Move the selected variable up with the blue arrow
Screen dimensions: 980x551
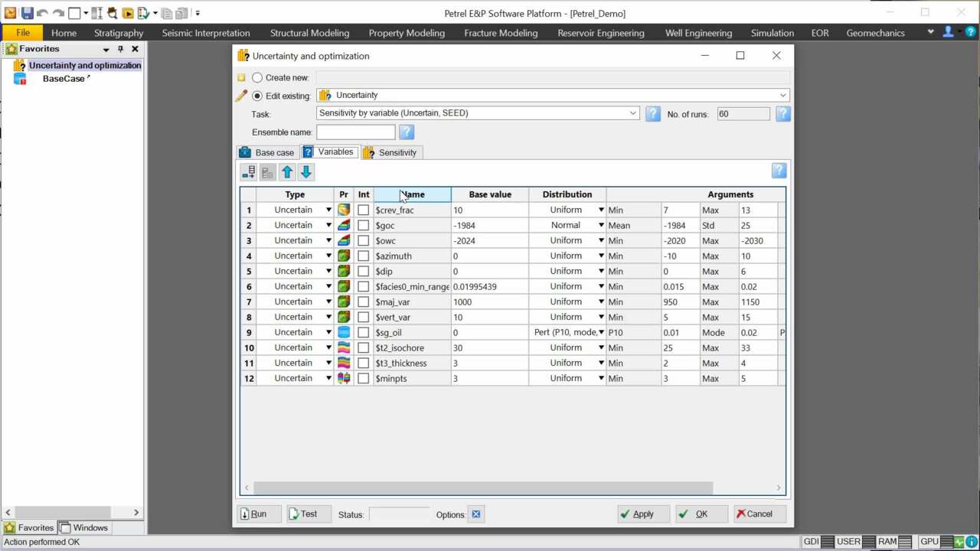[287, 172]
